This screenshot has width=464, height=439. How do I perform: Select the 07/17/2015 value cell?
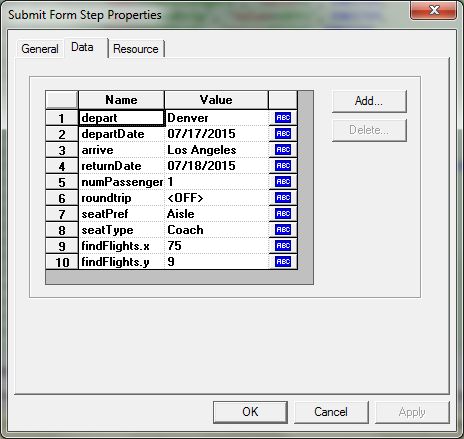(x=217, y=134)
